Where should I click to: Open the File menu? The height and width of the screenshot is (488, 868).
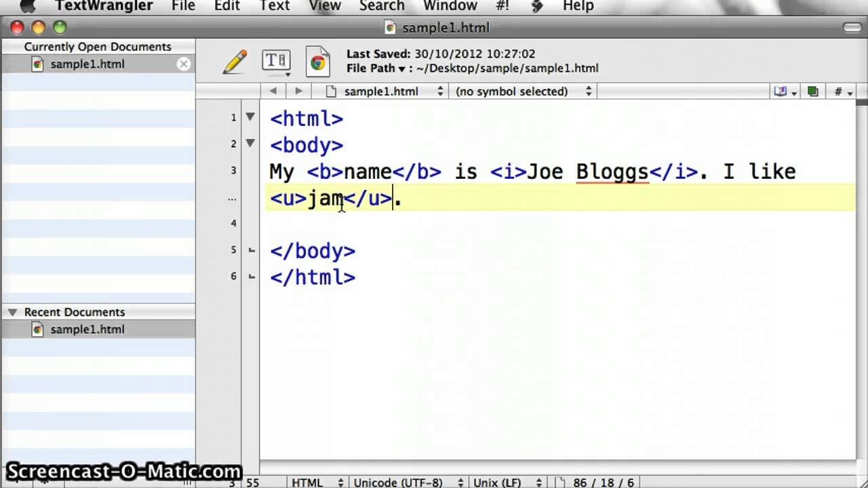183,6
